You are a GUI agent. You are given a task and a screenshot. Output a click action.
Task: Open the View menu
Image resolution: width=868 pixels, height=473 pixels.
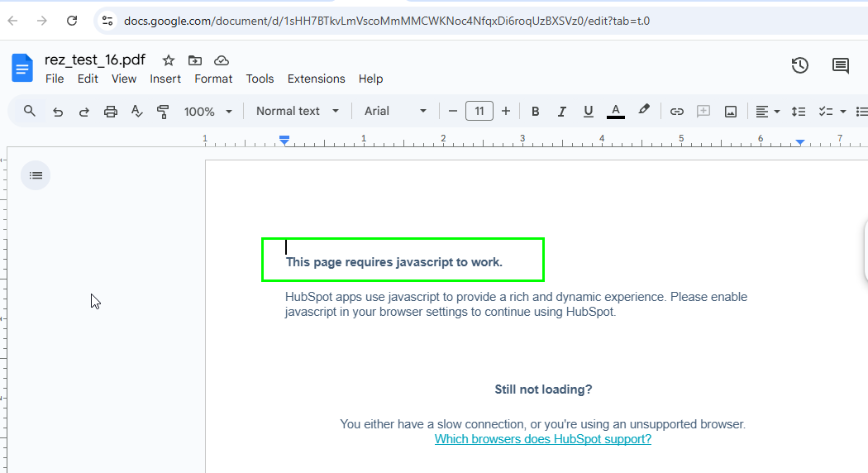124,79
